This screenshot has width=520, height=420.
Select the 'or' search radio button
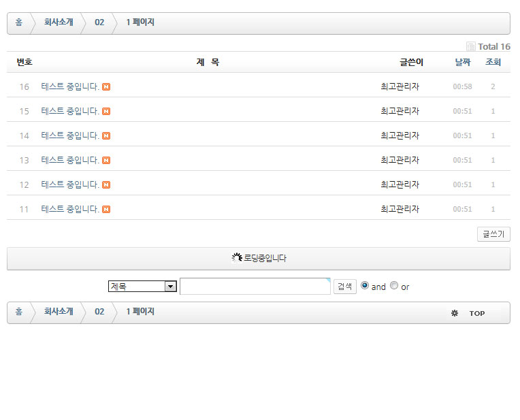coord(394,286)
